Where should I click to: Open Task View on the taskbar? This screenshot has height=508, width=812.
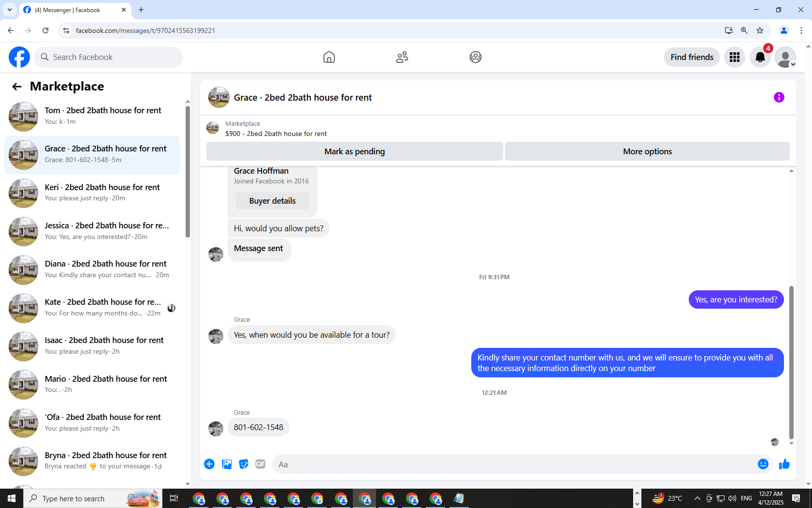point(174,498)
